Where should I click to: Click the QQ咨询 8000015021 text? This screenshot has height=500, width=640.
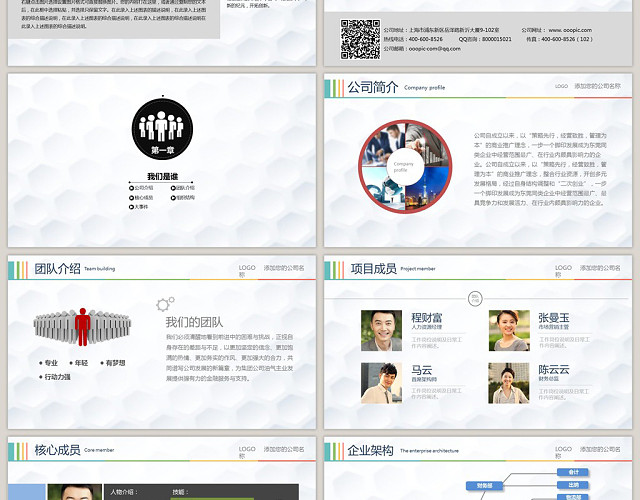(x=485, y=39)
